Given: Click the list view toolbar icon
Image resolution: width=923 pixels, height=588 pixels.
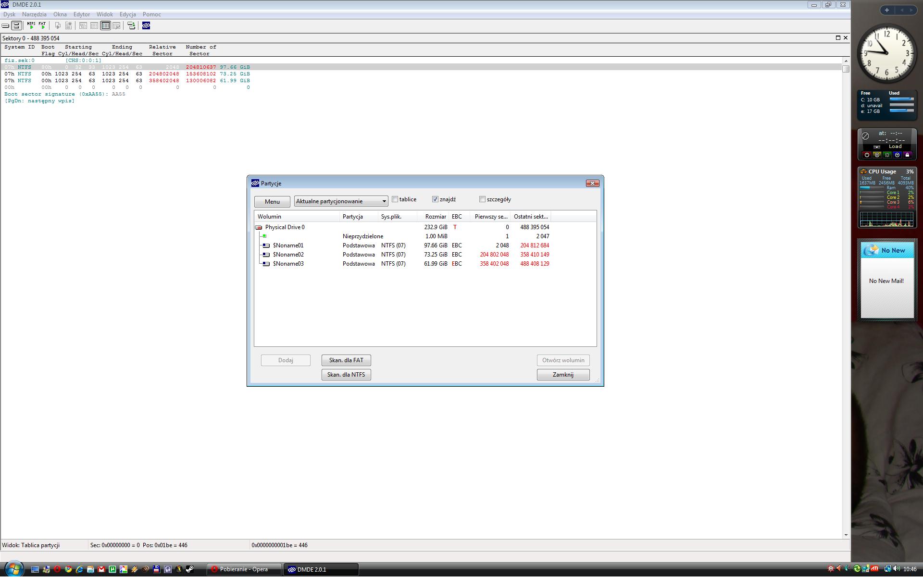Looking at the screenshot, I should click(x=94, y=25).
